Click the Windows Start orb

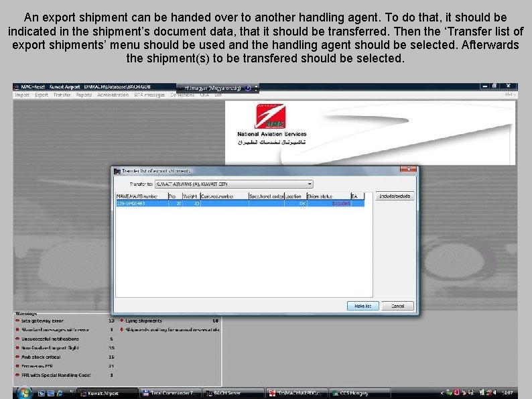[x=24, y=392]
